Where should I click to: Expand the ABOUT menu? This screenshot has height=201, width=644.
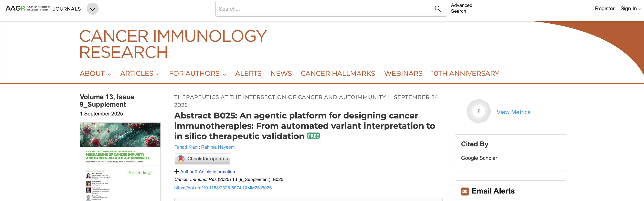[x=95, y=74]
